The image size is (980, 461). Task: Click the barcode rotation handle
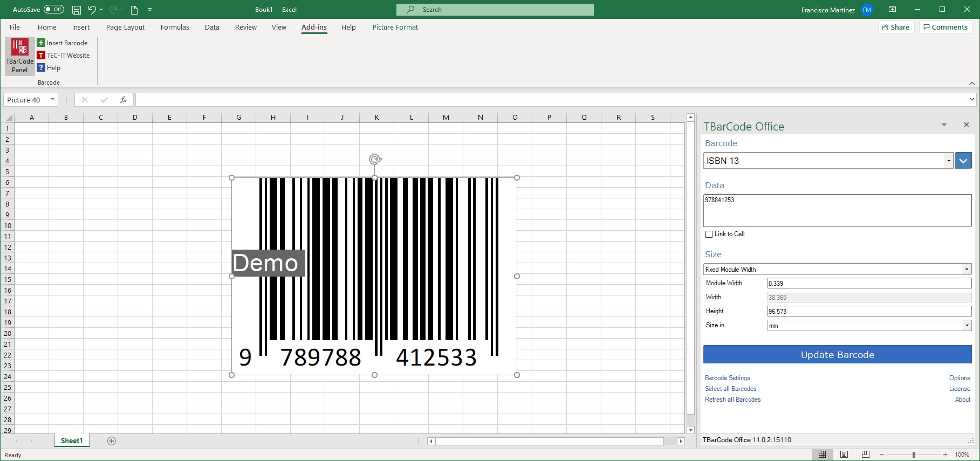[375, 159]
